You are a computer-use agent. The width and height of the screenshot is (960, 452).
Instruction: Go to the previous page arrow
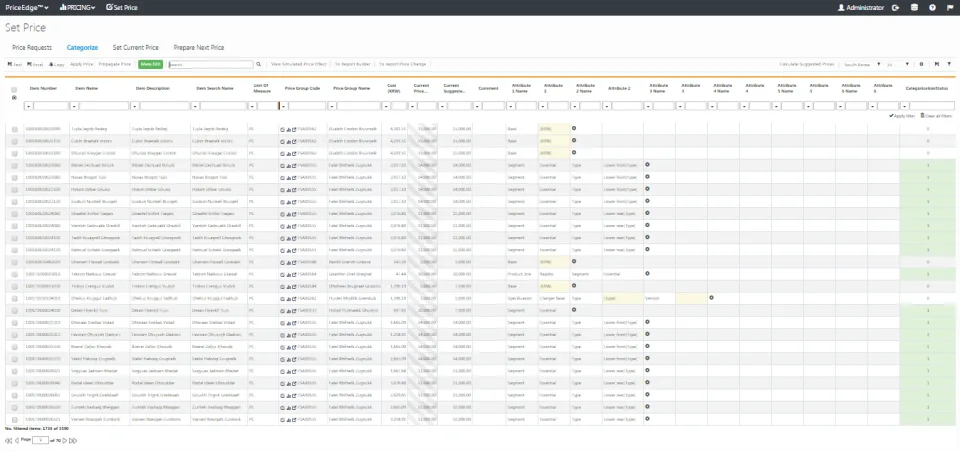point(17,440)
